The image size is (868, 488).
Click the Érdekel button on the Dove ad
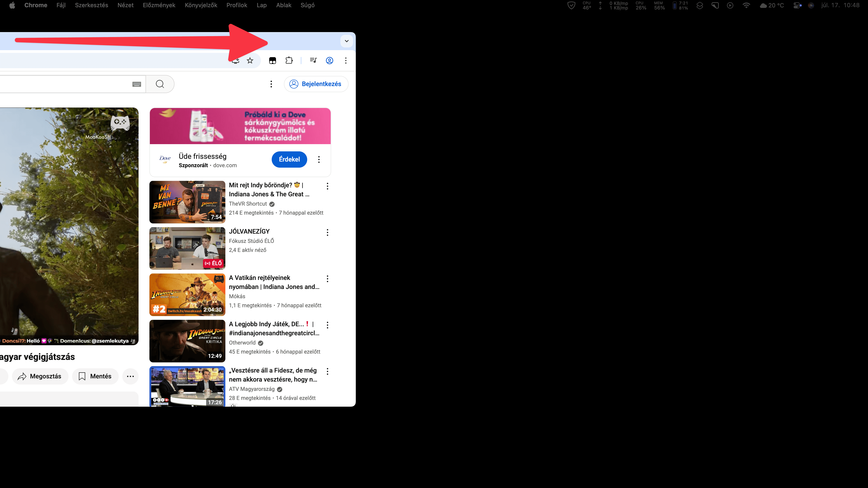click(x=289, y=159)
